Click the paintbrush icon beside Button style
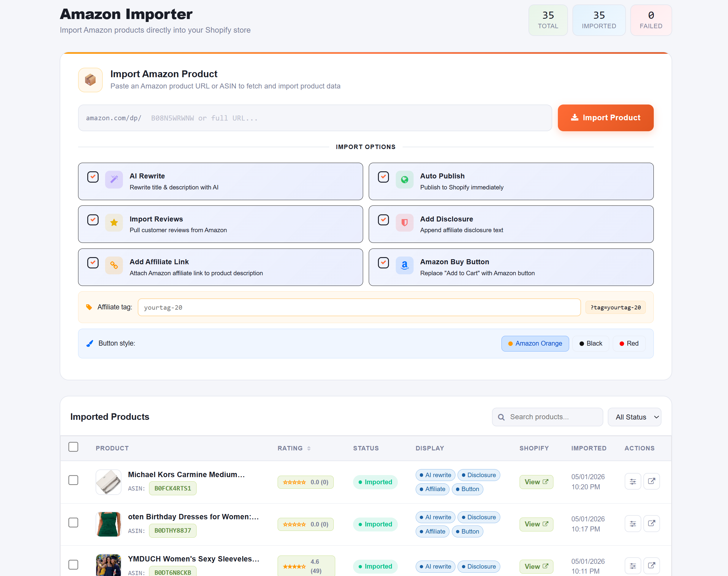The height and width of the screenshot is (576, 728). 90,343
